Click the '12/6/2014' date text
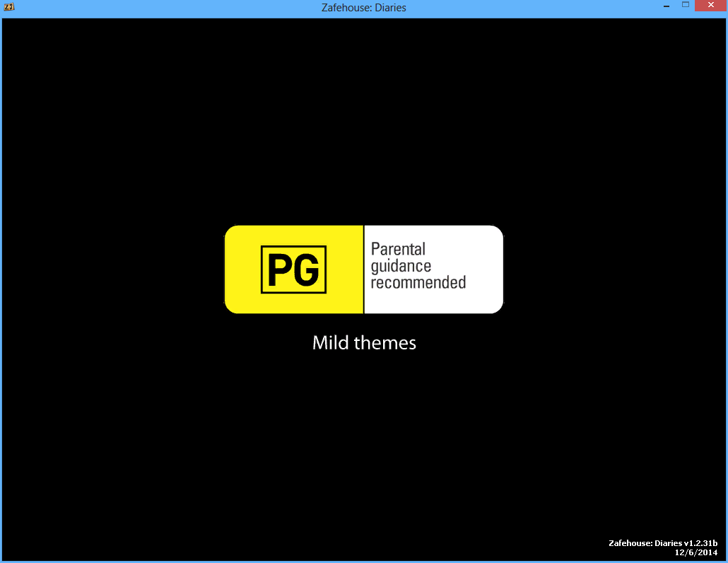The width and height of the screenshot is (728, 563). click(696, 552)
